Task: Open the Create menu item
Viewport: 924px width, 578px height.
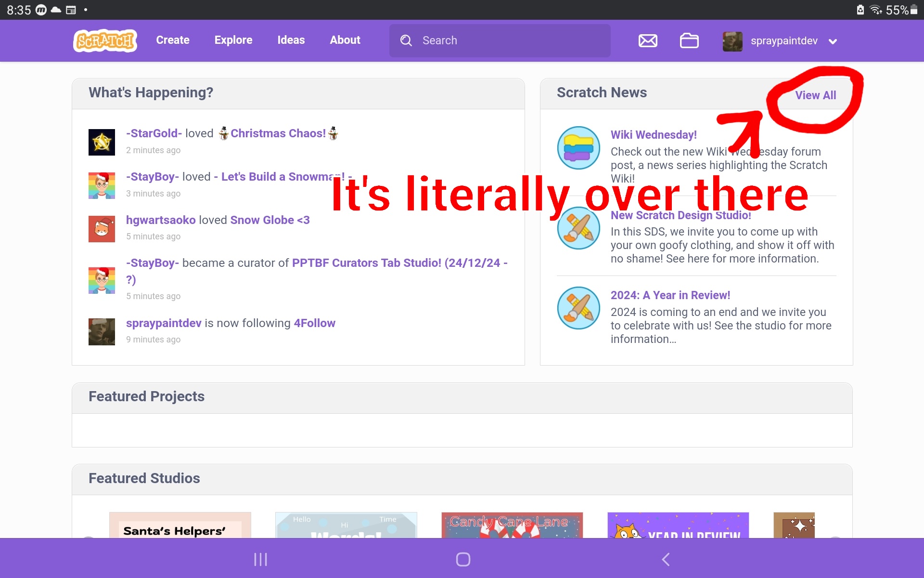Action: [x=172, y=40]
